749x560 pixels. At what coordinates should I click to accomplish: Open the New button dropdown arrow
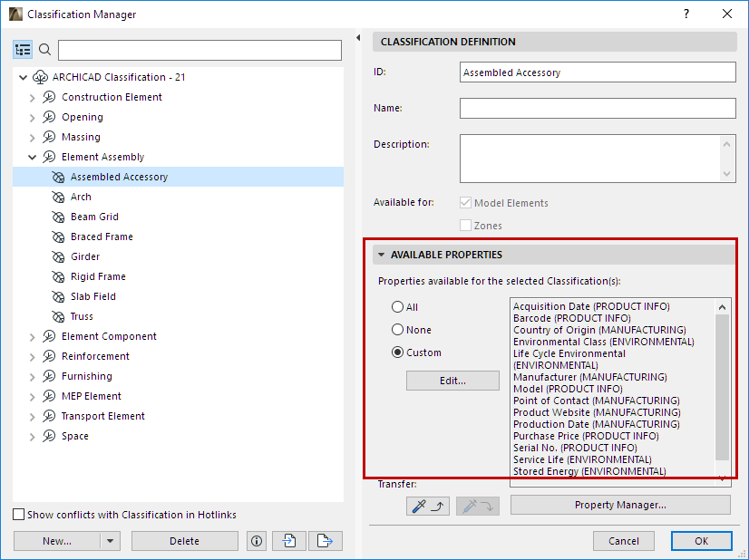(110, 541)
